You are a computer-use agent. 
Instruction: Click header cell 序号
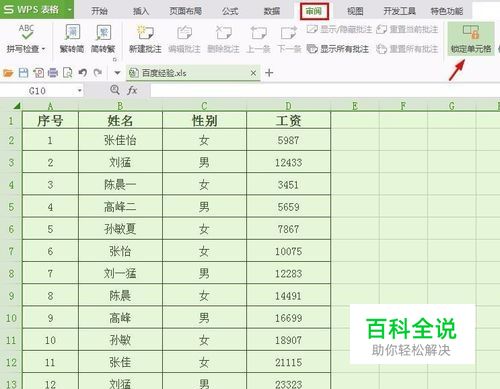point(50,120)
